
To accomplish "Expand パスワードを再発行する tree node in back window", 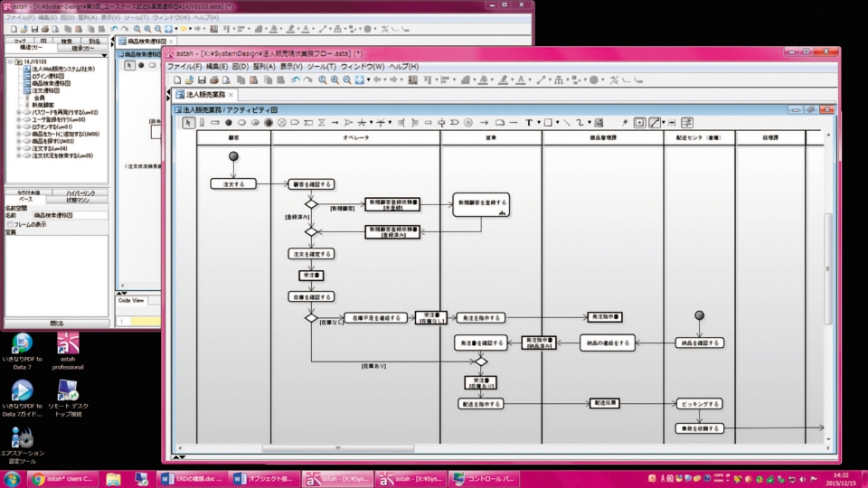I will pyautogui.click(x=19, y=112).
